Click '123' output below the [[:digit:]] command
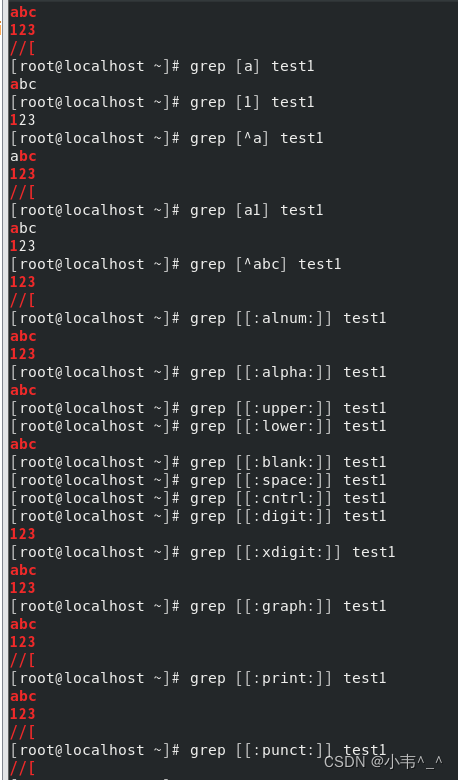The width and height of the screenshot is (458, 780). coord(23,534)
